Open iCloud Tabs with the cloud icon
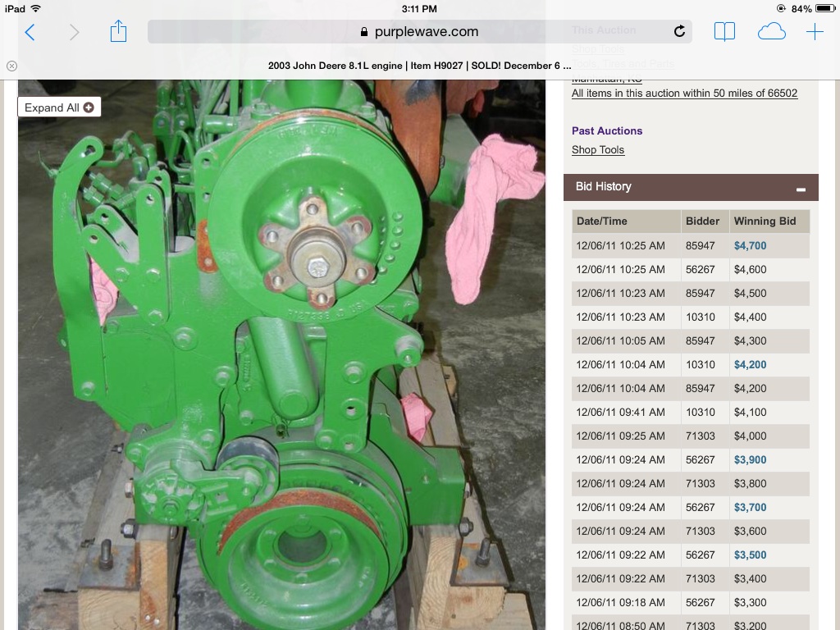The image size is (840, 630). pyautogui.click(x=769, y=31)
